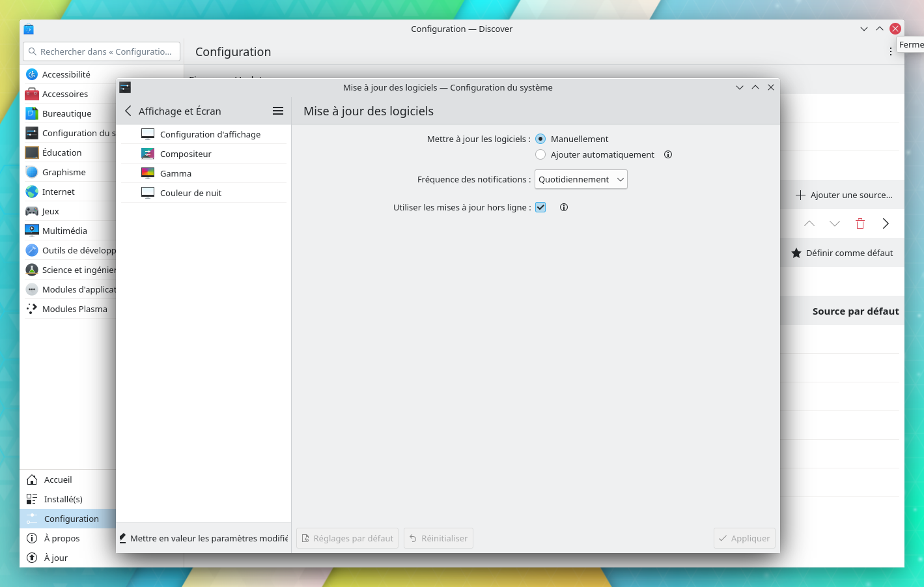This screenshot has height=587, width=924.
Task: Maximize the system settings dialog
Action: tap(755, 87)
